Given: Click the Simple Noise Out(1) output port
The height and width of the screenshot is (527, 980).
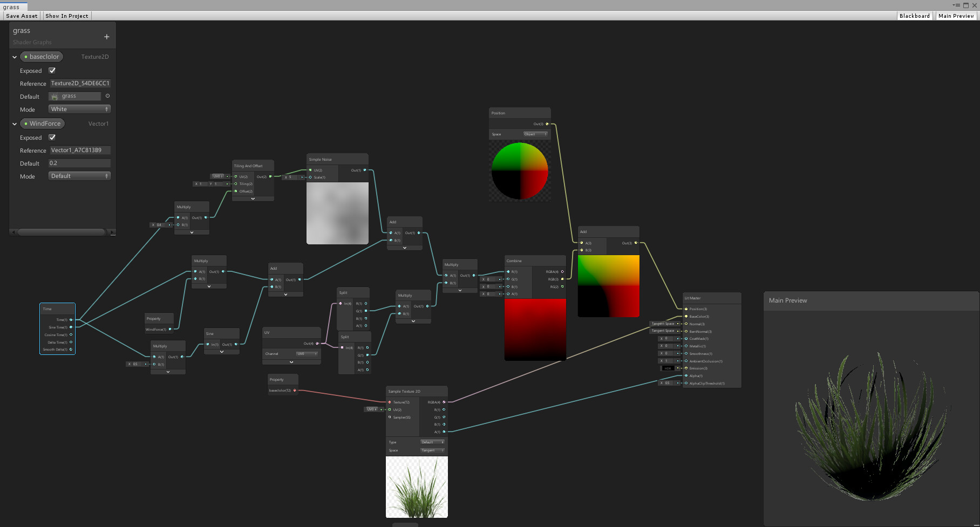Looking at the screenshot, I should [365, 170].
